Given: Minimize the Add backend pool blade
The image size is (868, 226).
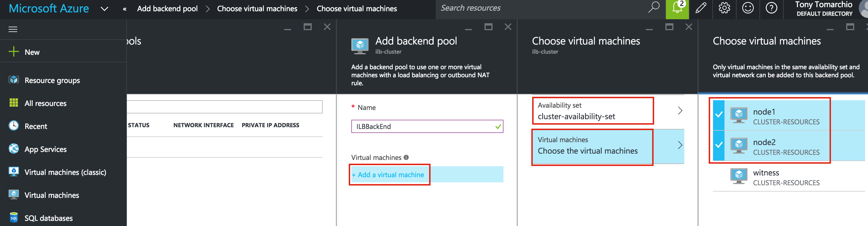Looking at the screenshot, I should click(468, 29).
